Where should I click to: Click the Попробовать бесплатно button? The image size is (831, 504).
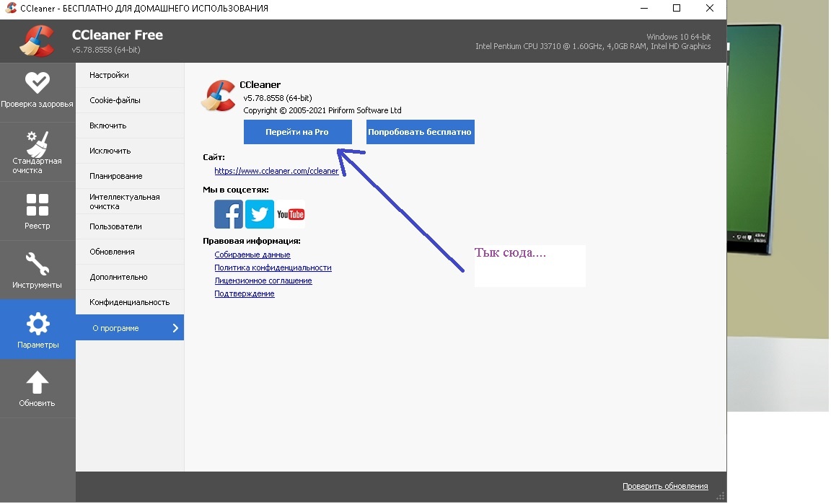click(x=420, y=132)
